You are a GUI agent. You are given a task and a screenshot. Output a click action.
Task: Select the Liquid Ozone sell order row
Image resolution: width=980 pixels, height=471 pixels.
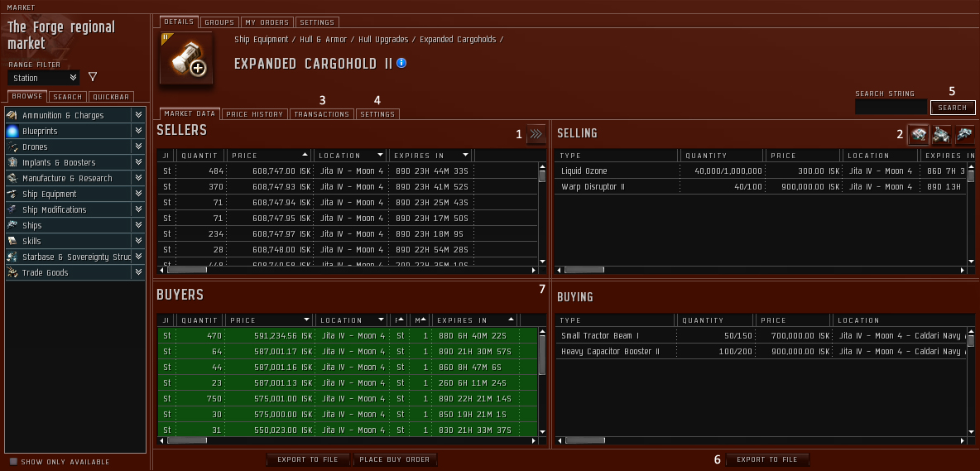point(761,171)
